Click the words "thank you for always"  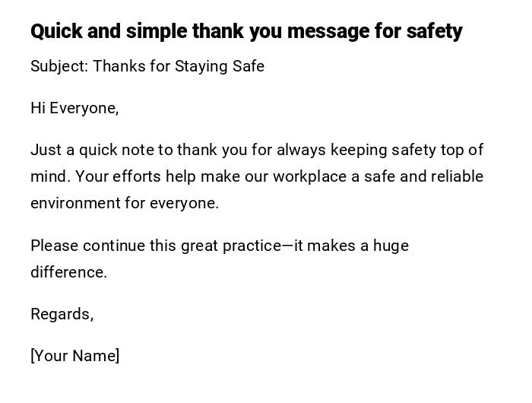226,150
